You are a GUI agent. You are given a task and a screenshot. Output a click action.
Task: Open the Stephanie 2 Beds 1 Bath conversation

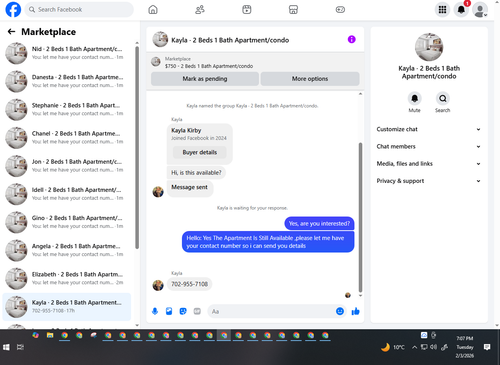pos(67,109)
